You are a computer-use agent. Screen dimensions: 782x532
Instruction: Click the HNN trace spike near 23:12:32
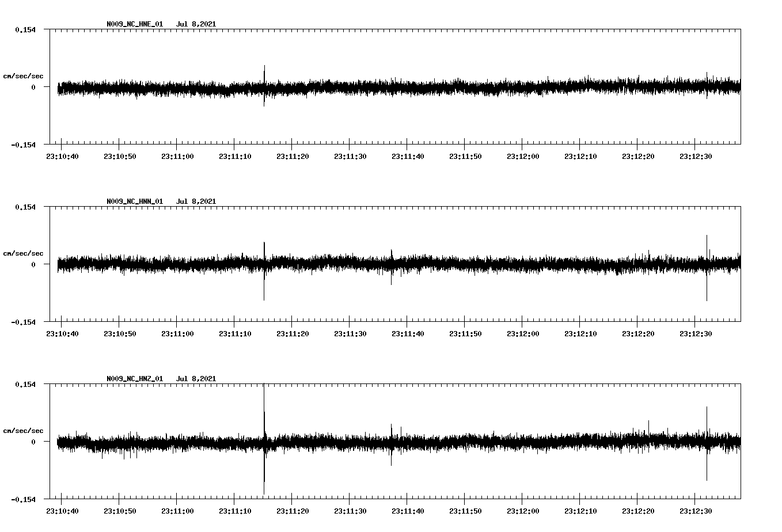[707, 248]
